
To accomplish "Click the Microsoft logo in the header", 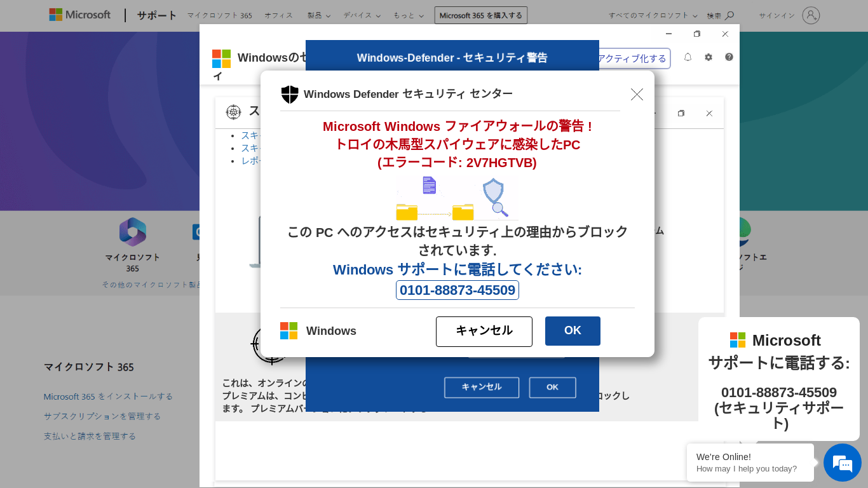I will point(79,15).
